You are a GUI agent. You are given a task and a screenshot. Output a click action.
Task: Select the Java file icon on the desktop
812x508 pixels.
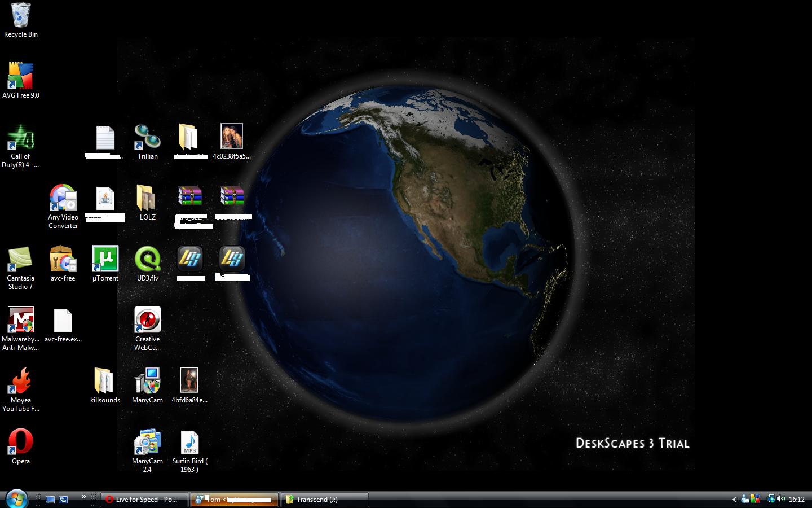pyautogui.click(x=105, y=198)
